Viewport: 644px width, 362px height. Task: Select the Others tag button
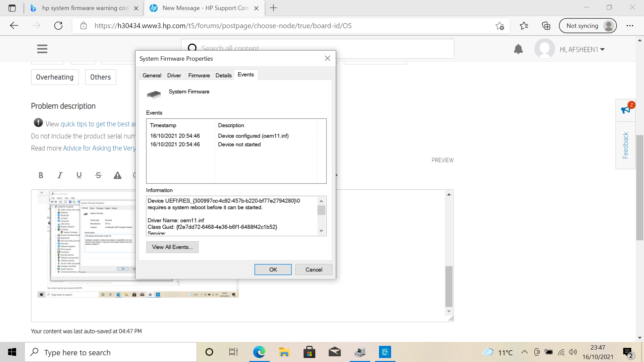[x=100, y=77]
